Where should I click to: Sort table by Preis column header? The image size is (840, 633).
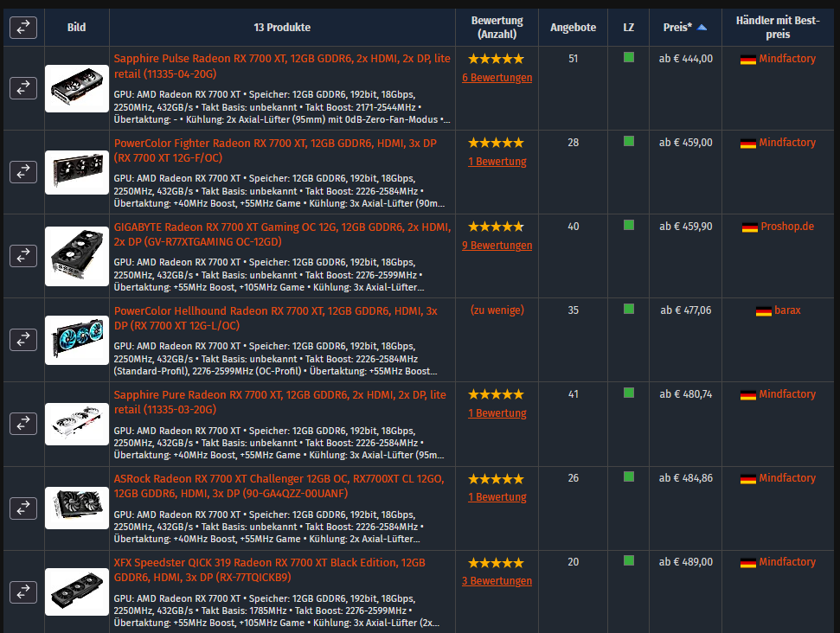point(677,28)
